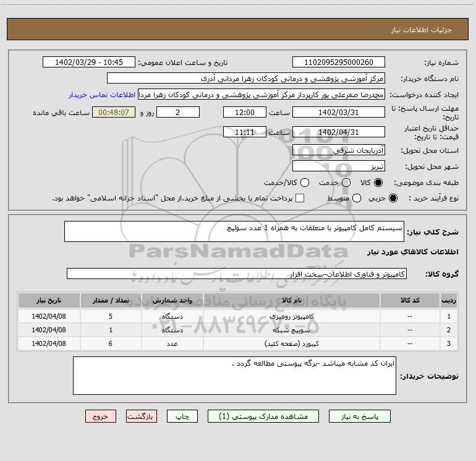This screenshot has height=461, width=476.
Task: Click the خروج exit button
Action: pyautogui.click(x=100, y=417)
